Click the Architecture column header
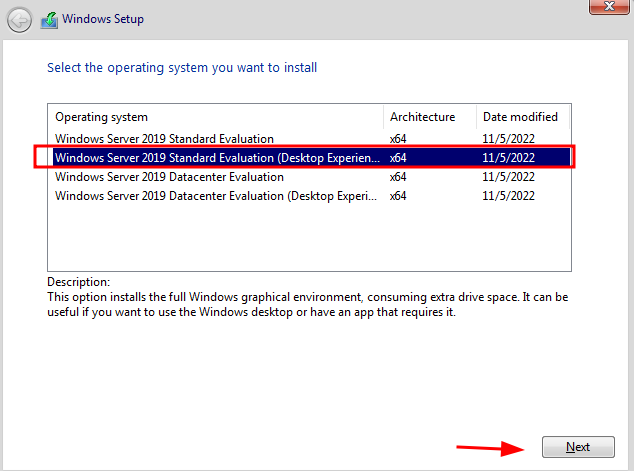 coord(430,117)
